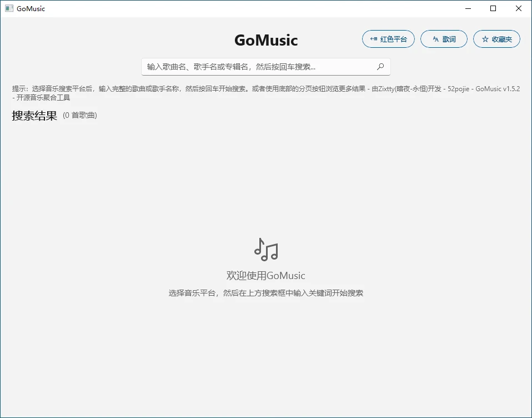Open the 歌词 lyrics panel
This screenshot has height=418, width=532.
(x=444, y=39)
